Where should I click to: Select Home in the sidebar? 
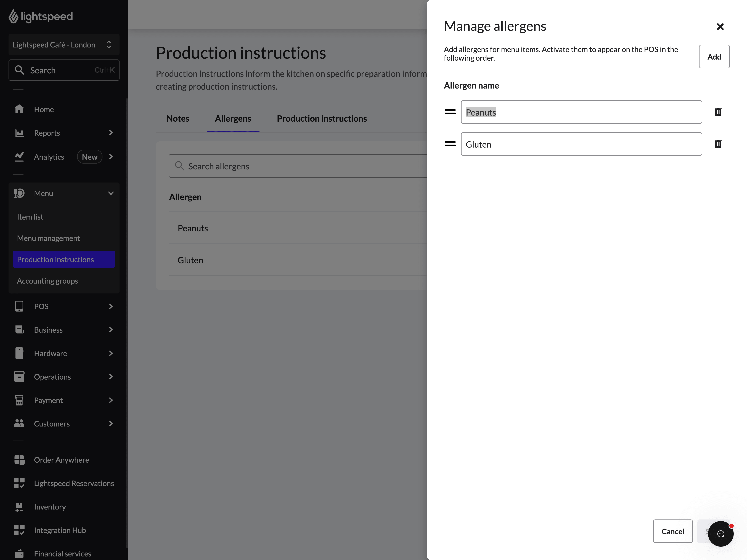click(x=44, y=109)
